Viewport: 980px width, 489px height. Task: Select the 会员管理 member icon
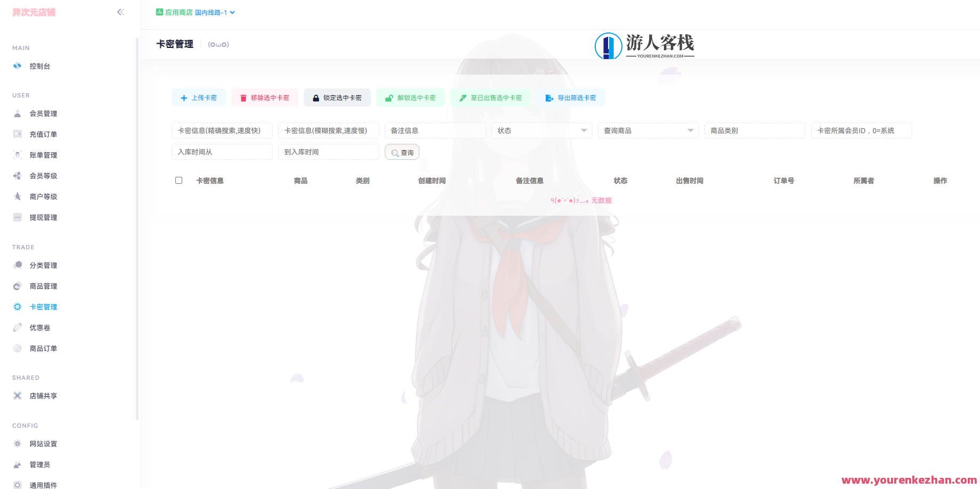coord(17,113)
